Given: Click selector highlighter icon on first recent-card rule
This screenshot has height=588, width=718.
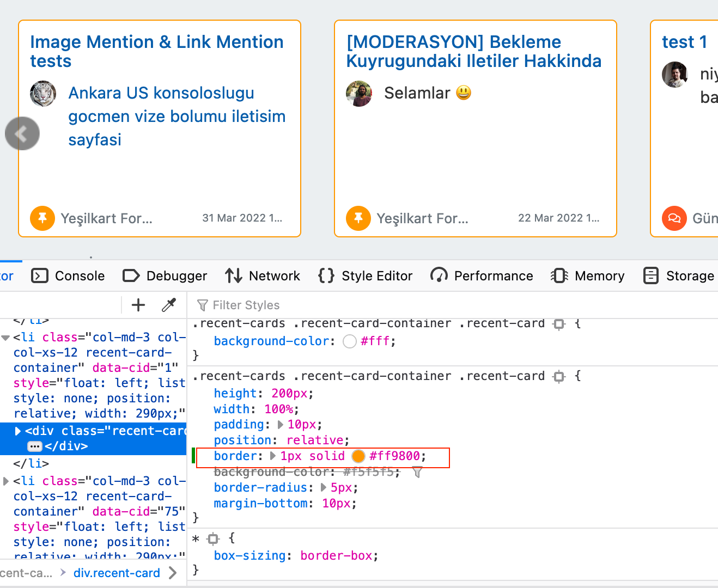Looking at the screenshot, I should pyautogui.click(x=559, y=324).
